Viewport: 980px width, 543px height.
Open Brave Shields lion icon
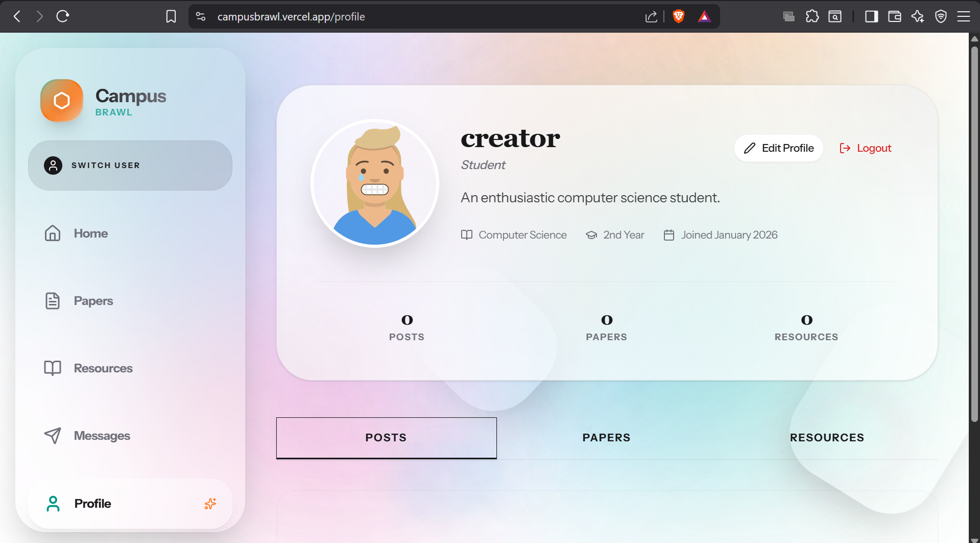(679, 16)
